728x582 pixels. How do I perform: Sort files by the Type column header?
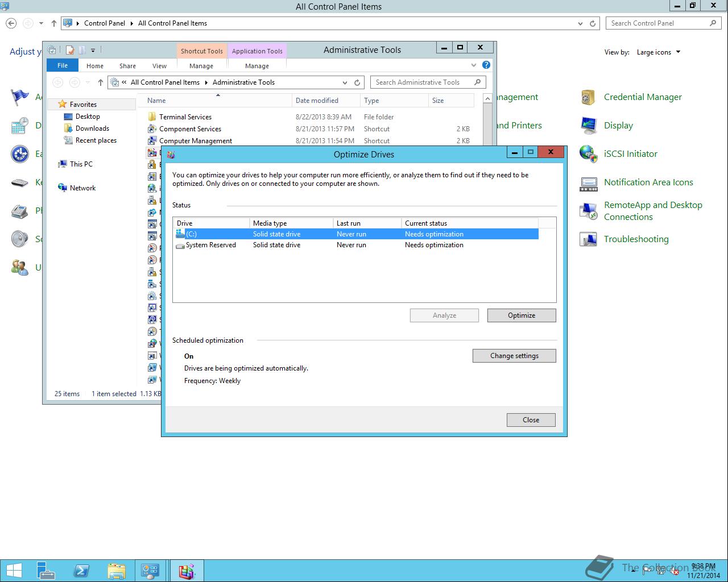click(394, 101)
